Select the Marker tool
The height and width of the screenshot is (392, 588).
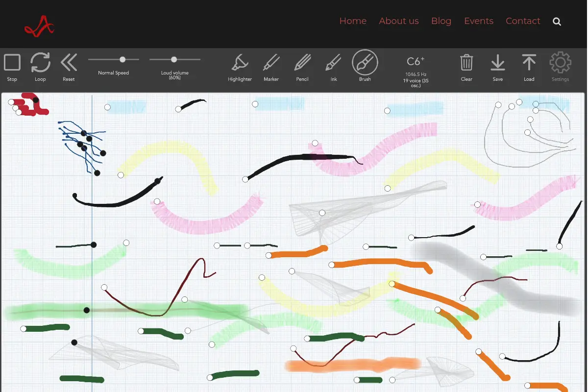click(271, 63)
